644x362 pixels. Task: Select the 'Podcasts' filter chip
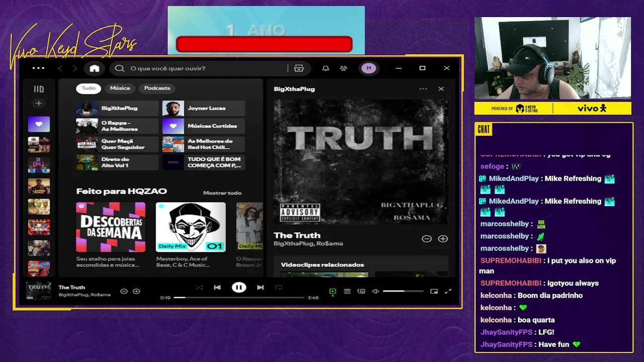(157, 88)
